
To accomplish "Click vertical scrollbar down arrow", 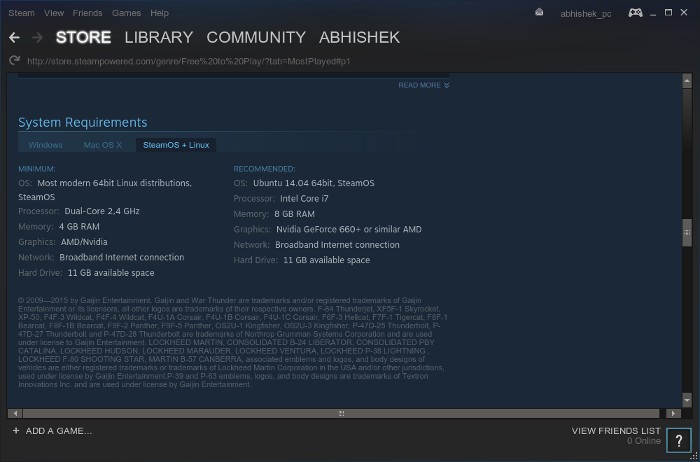I will point(687,400).
